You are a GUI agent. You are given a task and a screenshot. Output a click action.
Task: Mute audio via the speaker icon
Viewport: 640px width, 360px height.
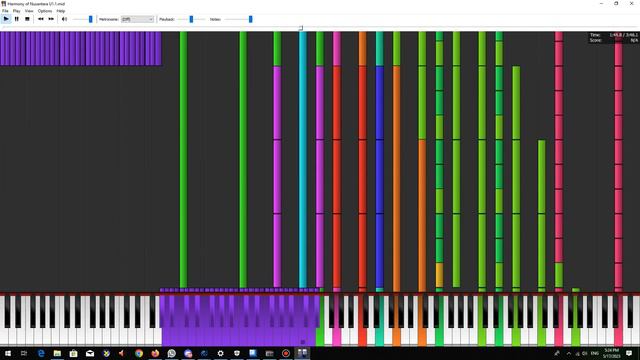(x=64, y=19)
